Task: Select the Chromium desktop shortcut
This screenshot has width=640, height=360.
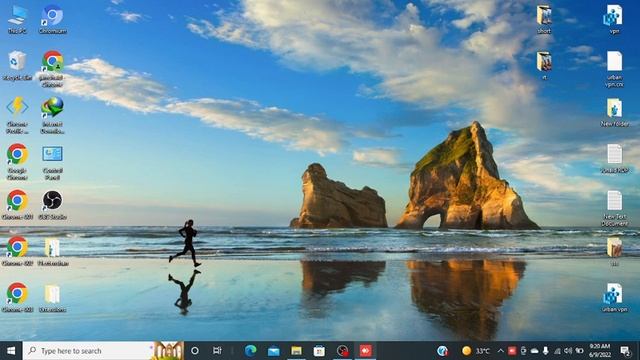Action: [52, 19]
